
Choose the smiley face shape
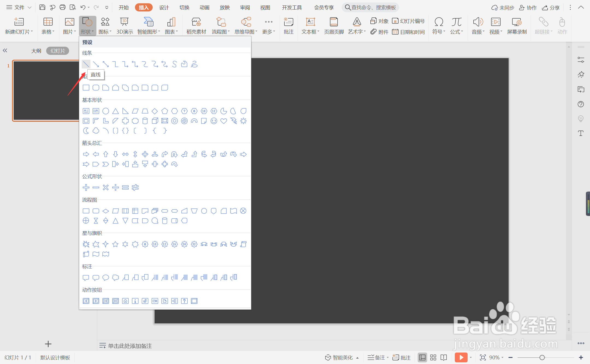214,121
